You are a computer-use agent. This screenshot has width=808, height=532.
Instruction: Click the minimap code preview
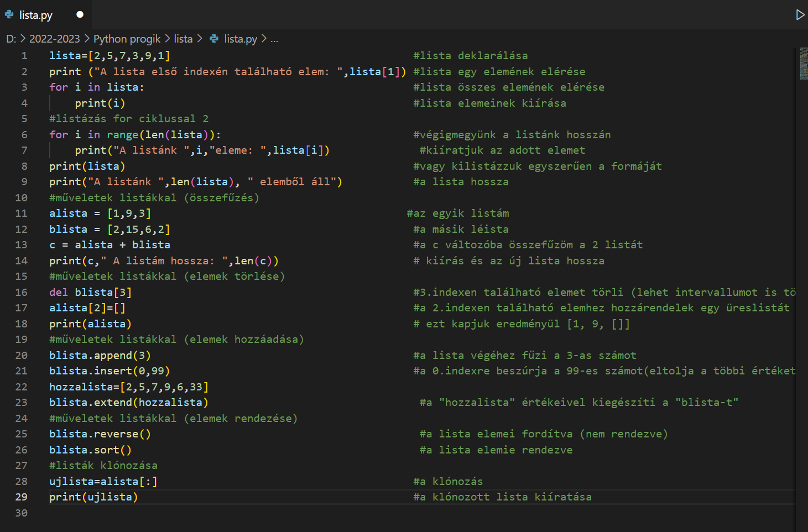pyautogui.click(x=803, y=64)
